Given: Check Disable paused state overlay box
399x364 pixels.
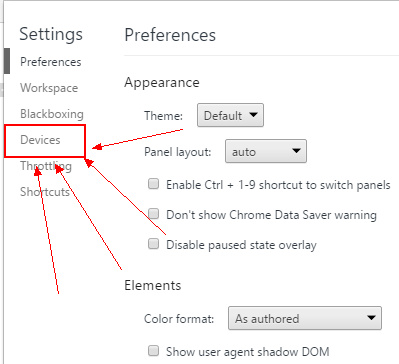Looking at the screenshot, I should click(153, 244).
